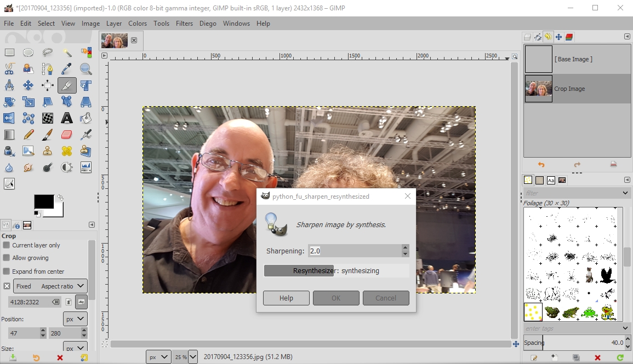Select the Scale tool
This screenshot has width=633, height=364.
[28, 102]
